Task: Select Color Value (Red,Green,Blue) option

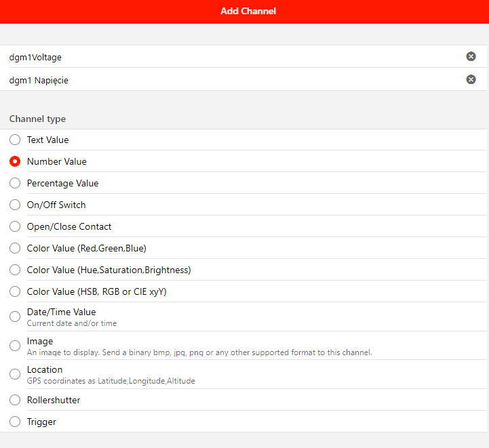Action: (15, 248)
